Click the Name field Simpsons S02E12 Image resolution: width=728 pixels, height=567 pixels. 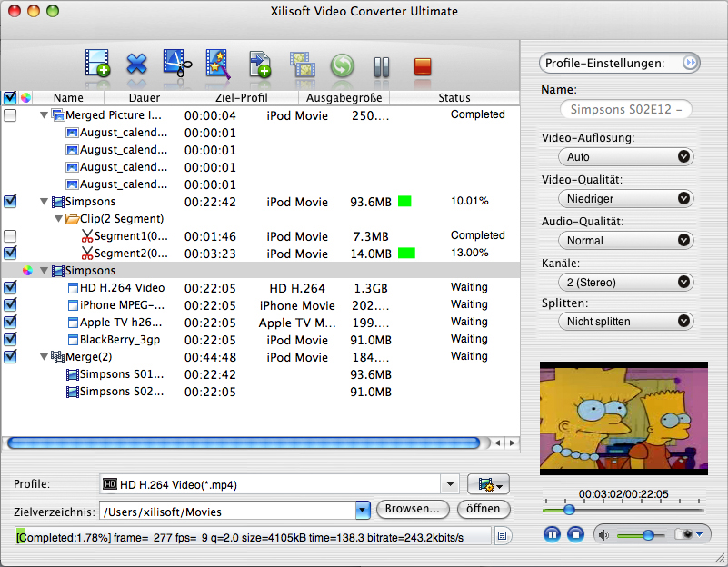tap(626, 110)
